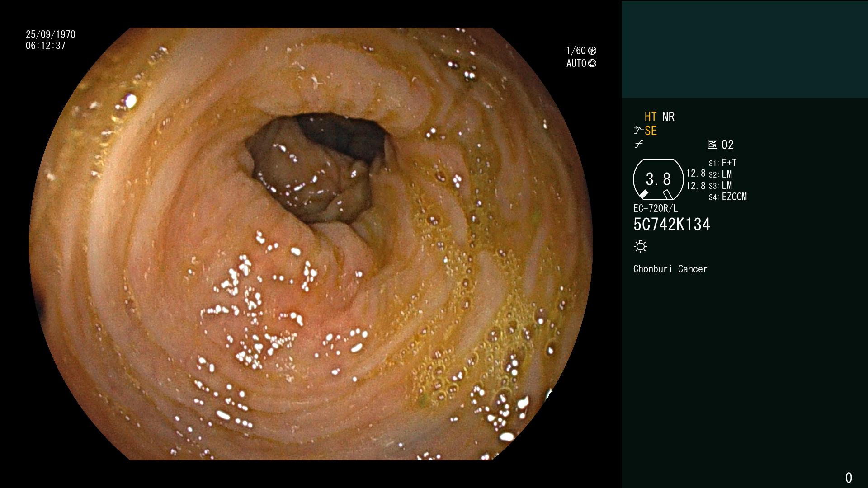Click the scope diameter value 3.8
Image resolution: width=868 pixels, height=488 pixels.
coord(658,179)
